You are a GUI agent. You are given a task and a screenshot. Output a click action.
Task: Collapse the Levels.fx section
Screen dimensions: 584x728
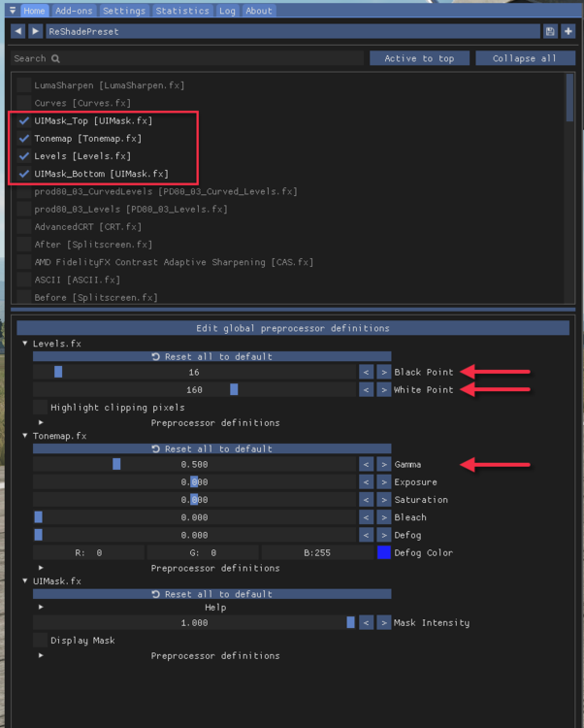pos(26,344)
